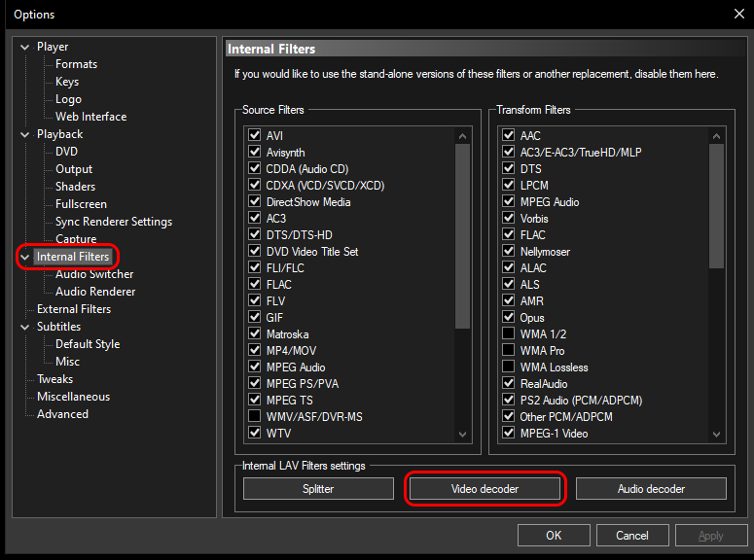The width and height of the screenshot is (754, 560).
Task: Select the Advanced options page
Action: [x=62, y=414]
